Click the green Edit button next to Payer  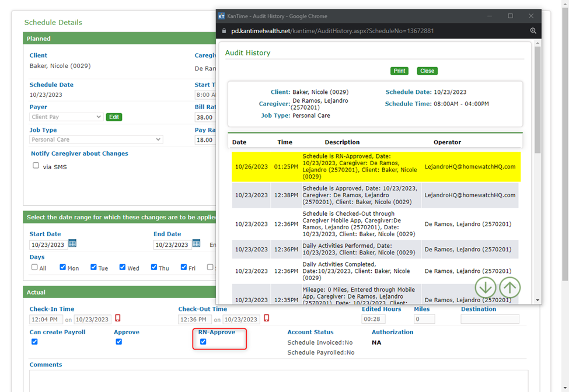114,117
